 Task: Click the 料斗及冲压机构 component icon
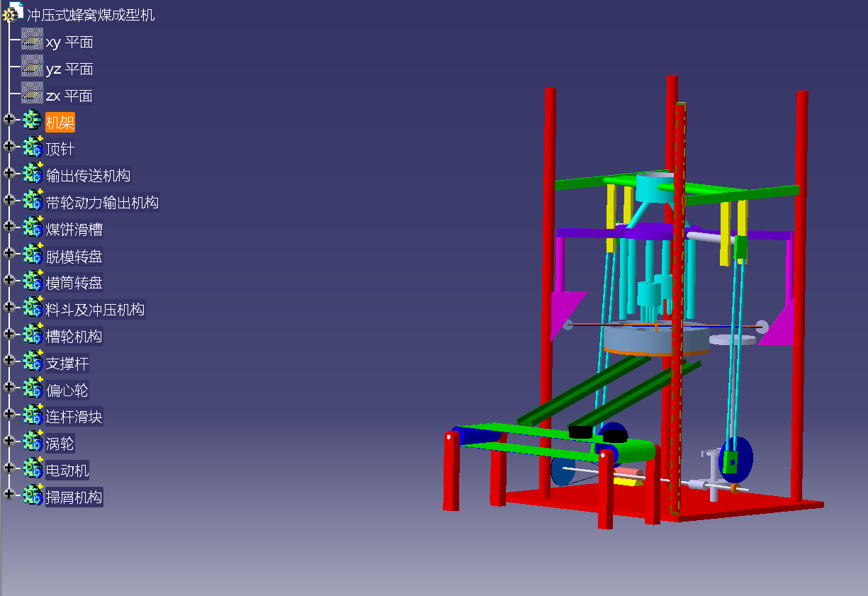click(x=33, y=307)
